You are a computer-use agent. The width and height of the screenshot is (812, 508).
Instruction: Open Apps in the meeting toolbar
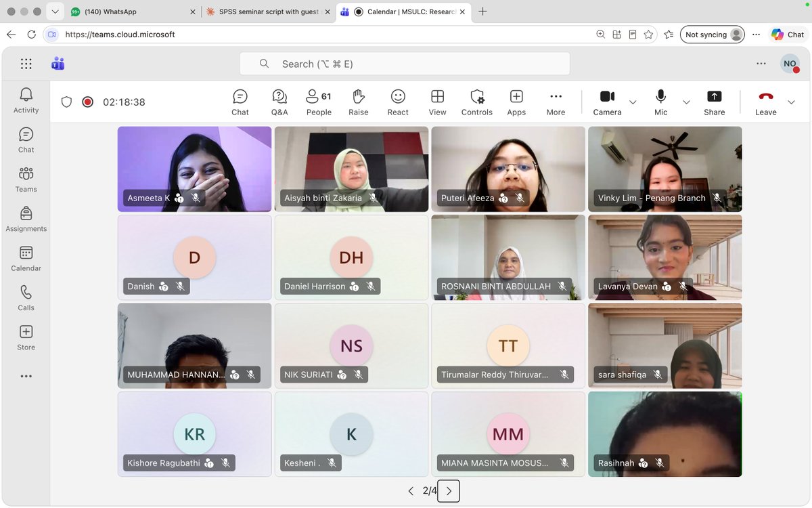516,102
